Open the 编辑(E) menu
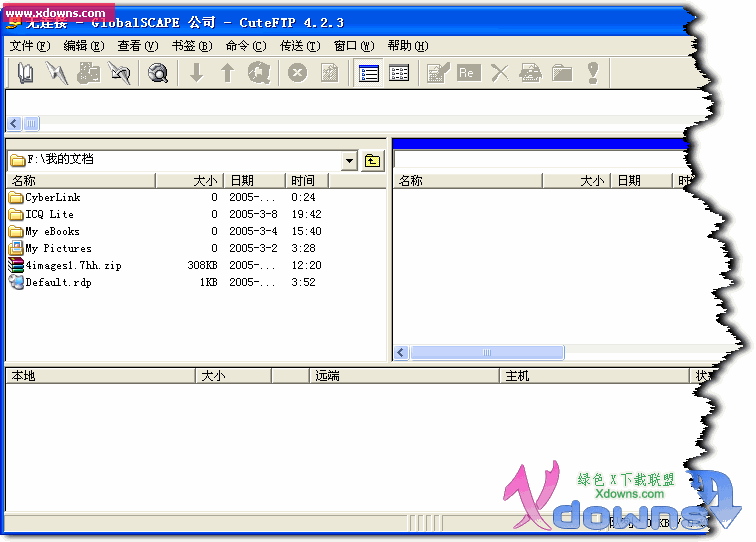This screenshot has height=542, width=756. click(84, 46)
